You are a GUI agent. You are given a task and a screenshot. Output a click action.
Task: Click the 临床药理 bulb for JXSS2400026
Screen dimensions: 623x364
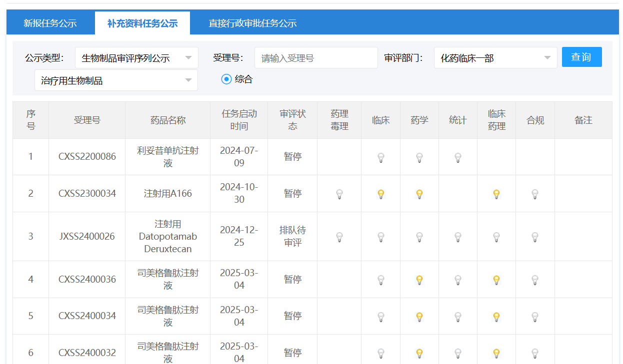[496, 237]
